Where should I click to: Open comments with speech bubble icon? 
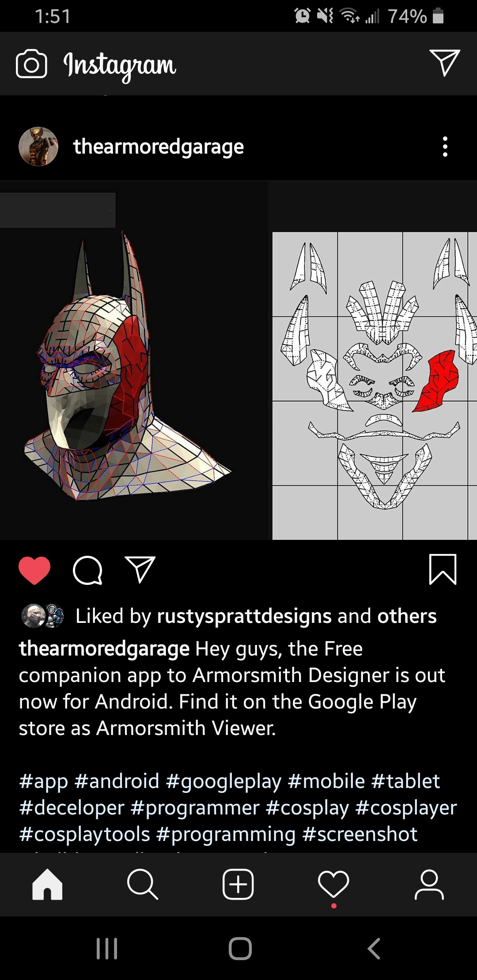87,570
